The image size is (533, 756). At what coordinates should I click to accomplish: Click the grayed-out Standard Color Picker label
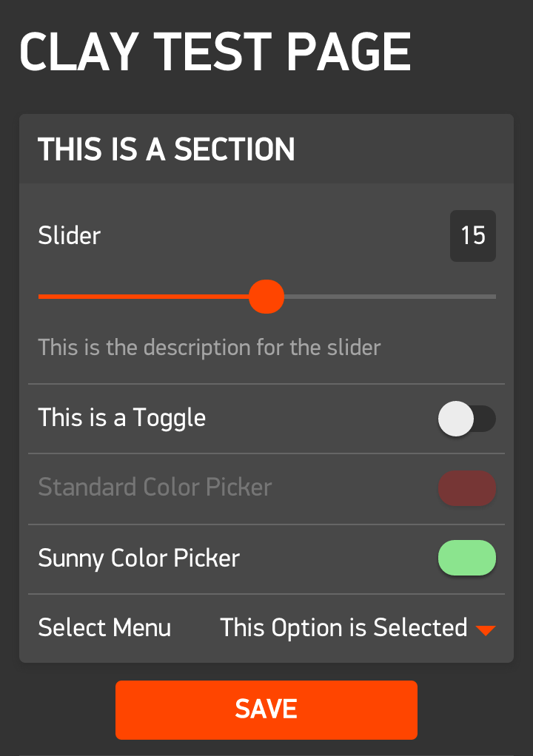[155, 487]
